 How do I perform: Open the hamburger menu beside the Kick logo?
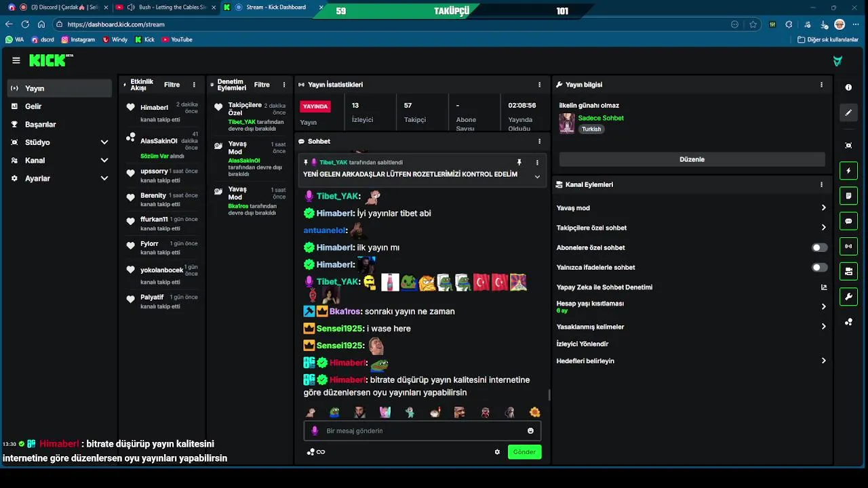16,60
